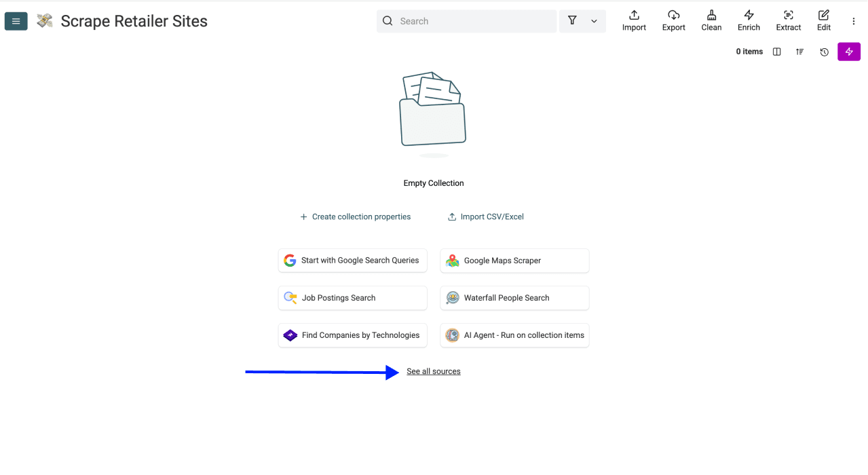The image size is (868, 475).
Task: Click the Export icon in the toolbar
Action: [673, 20]
